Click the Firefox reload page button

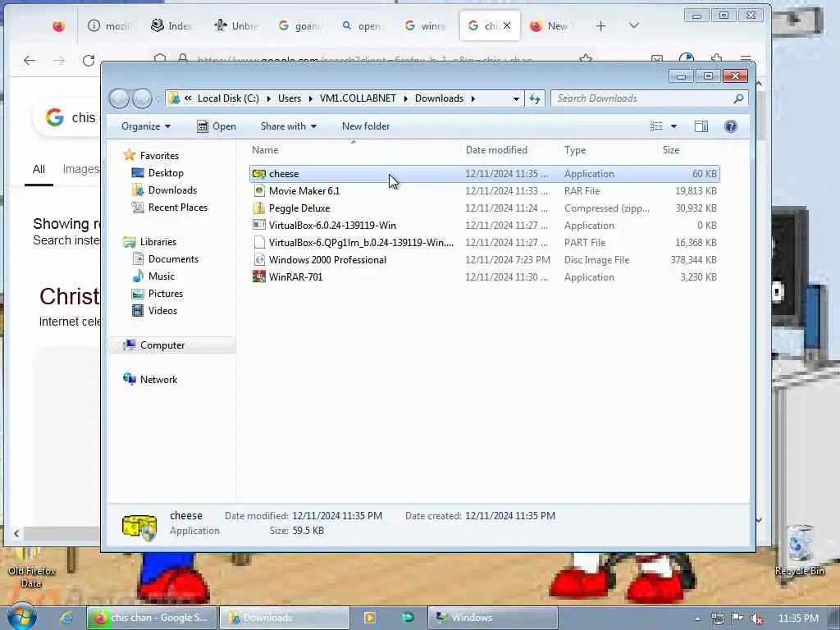click(89, 61)
